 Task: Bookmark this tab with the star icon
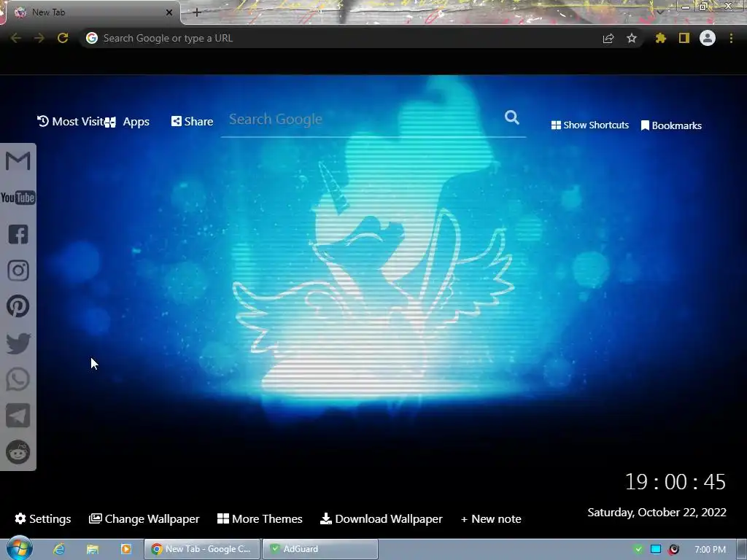pyautogui.click(x=632, y=38)
